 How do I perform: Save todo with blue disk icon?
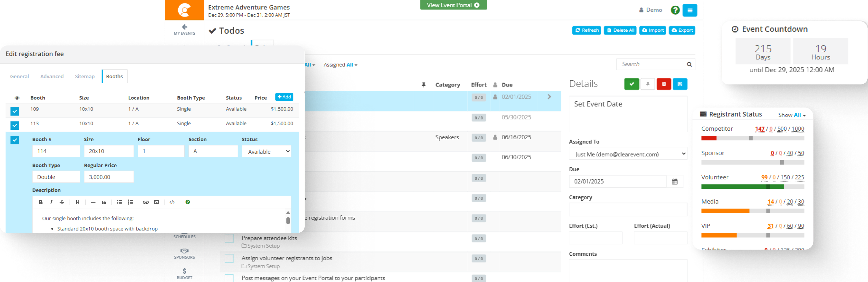[680, 84]
